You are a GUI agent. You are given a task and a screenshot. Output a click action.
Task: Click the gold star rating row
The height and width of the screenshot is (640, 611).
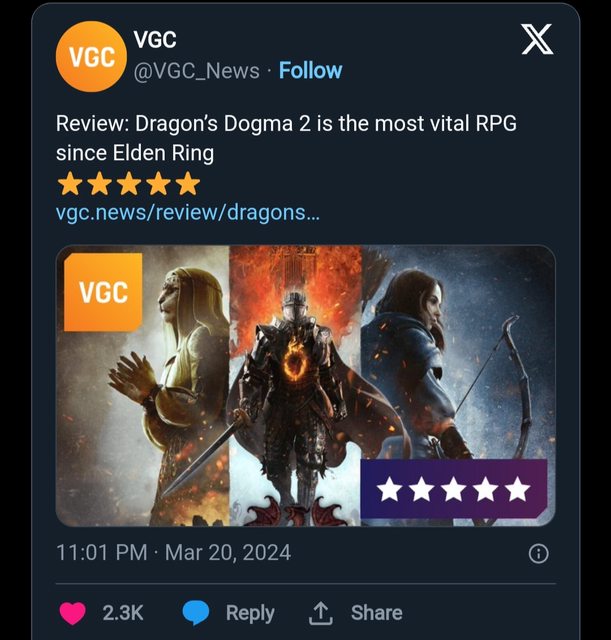(x=129, y=184)
